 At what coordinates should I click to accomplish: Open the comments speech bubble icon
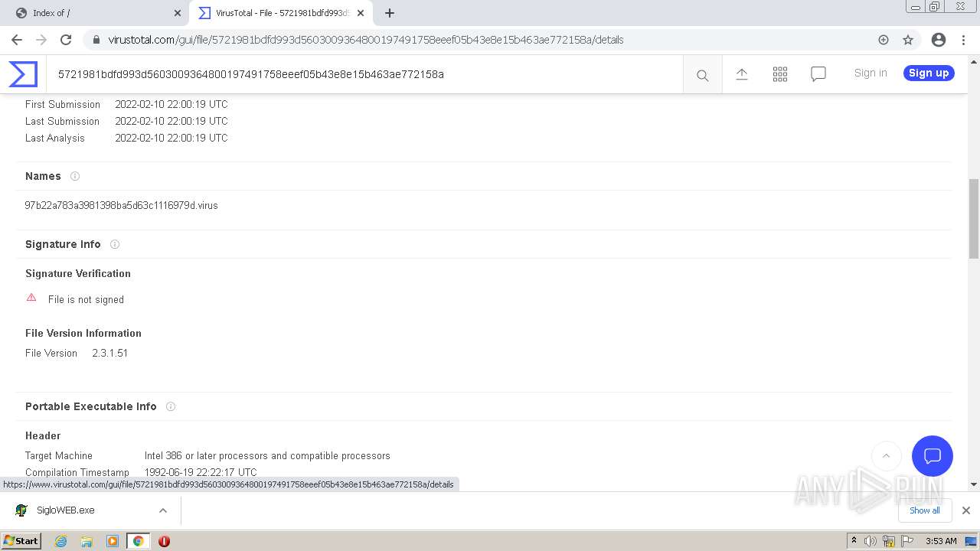[818, 74]
